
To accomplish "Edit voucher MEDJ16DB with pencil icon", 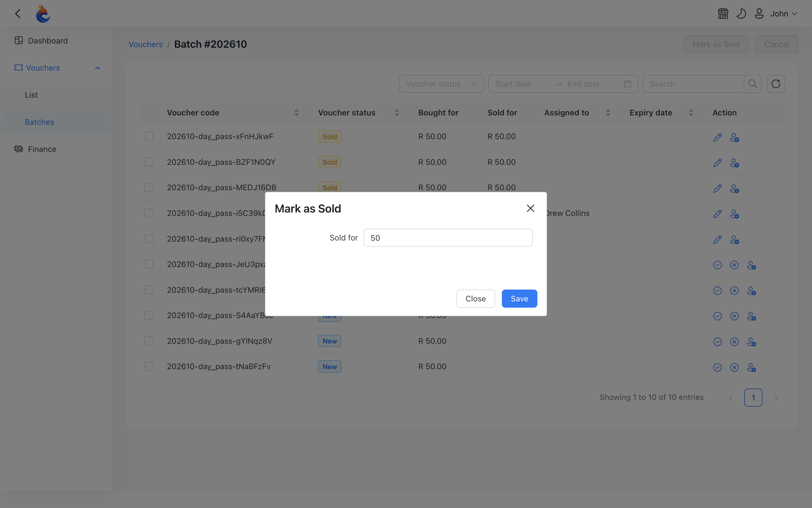I will tap(717, 189).
